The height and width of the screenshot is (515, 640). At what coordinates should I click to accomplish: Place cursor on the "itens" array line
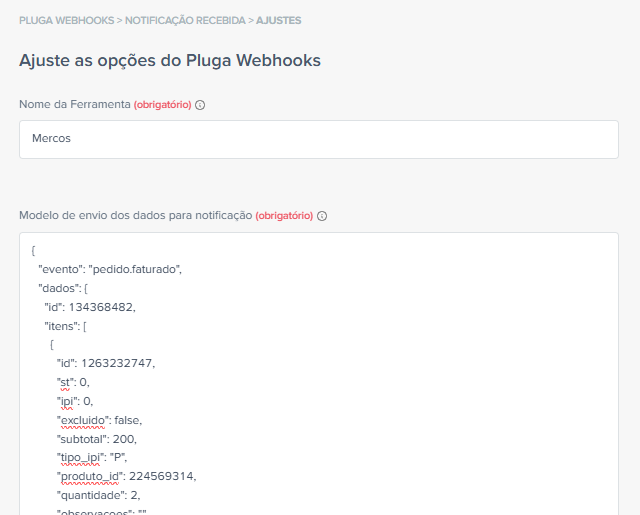[x=65, y=326]
